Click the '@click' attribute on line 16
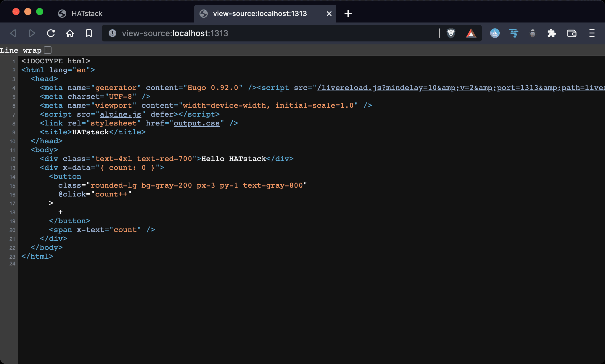605x364 pixels. tap(72, 194)
